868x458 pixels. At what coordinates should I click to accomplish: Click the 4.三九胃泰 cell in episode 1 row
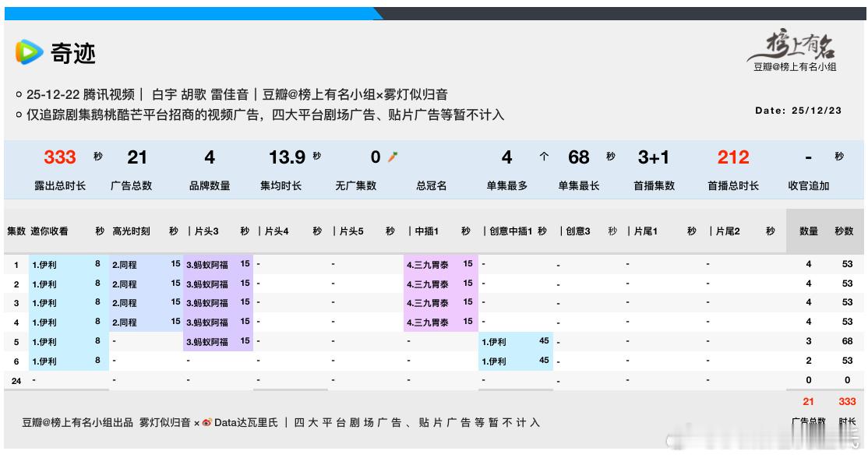(x=441, y=264)
